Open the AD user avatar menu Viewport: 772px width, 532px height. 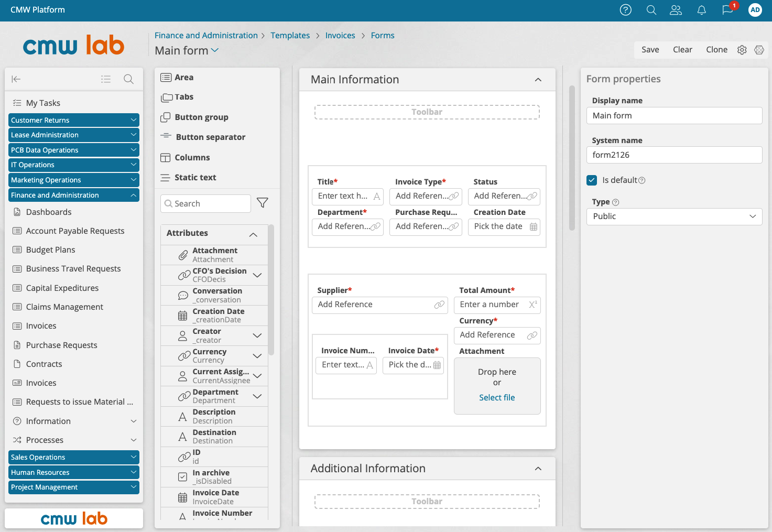(x=755, y=10)
